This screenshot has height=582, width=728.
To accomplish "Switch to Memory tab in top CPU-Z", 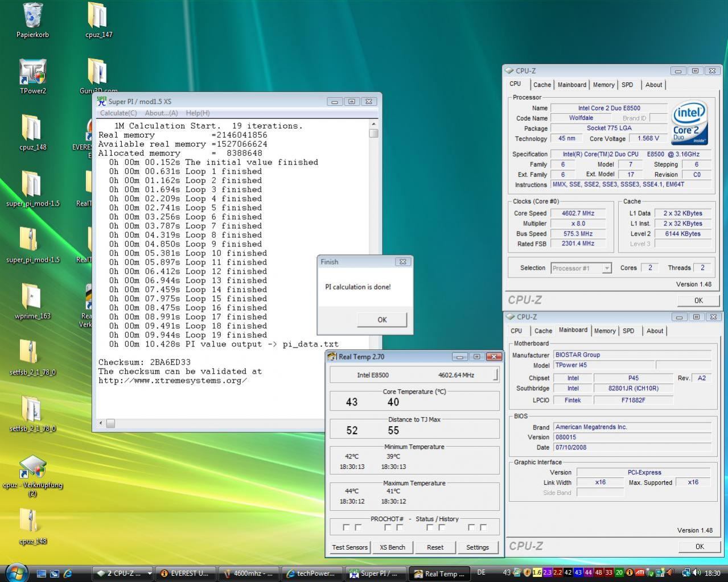I will pos(603,85).
